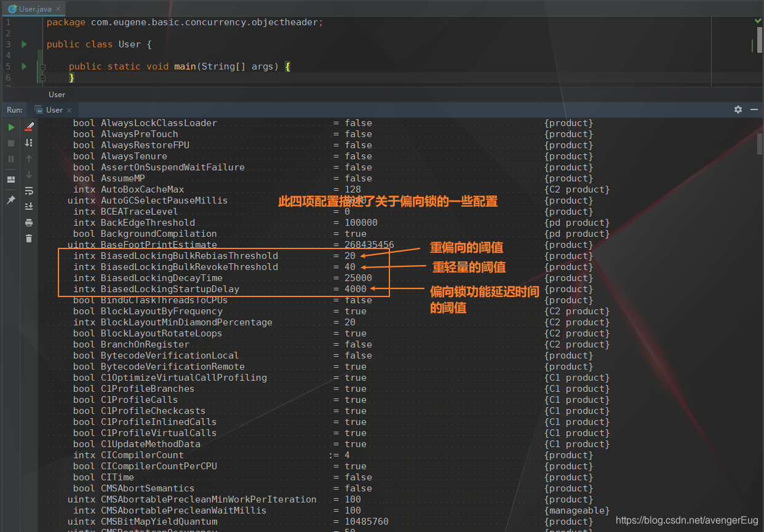Go up the stack trace arrow

tap(29, 159)
